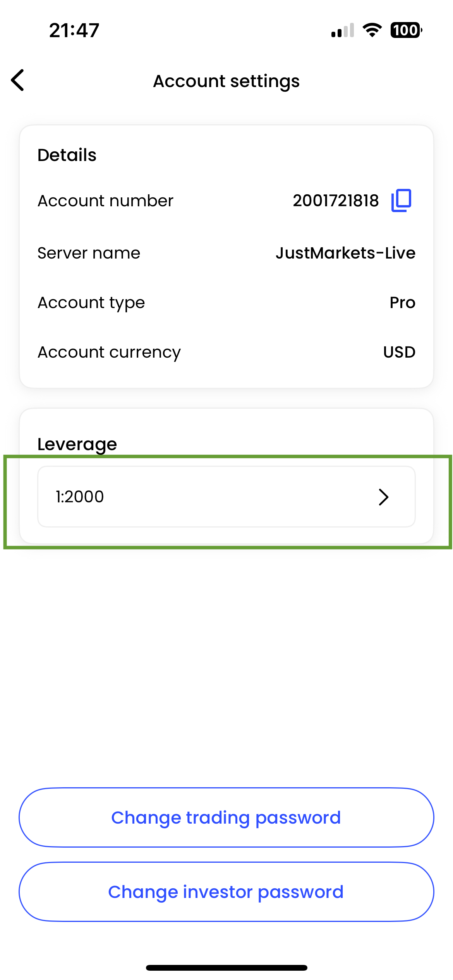Go back using the top-left arrow

point(18,81)
